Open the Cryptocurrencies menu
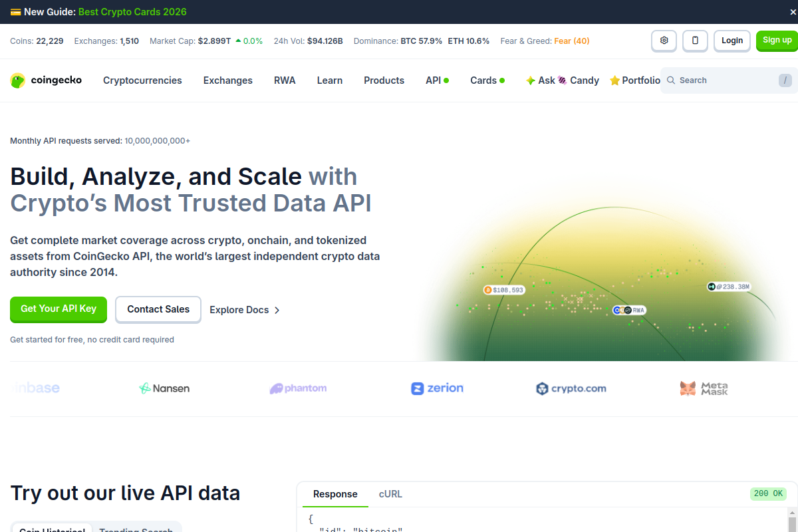 click(x=142, y=80)
